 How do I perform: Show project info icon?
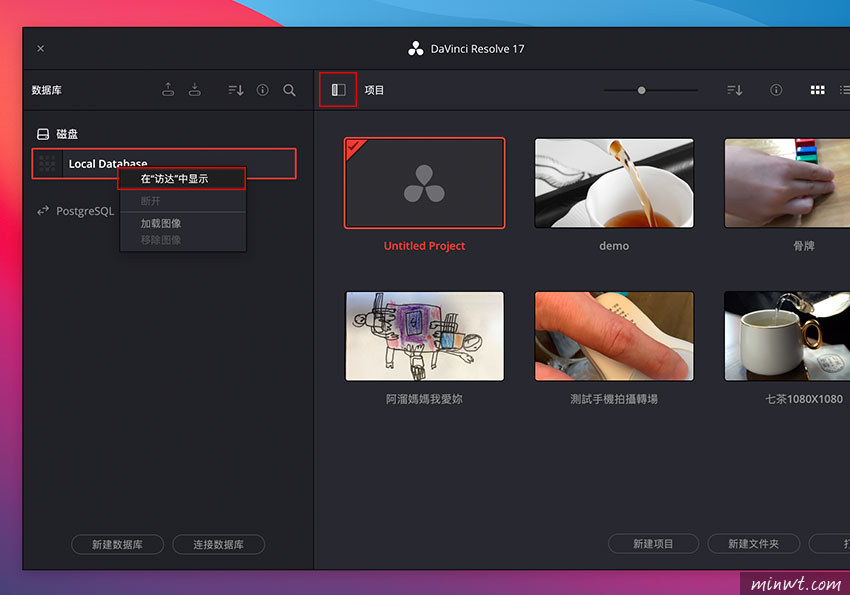point(776,90)
